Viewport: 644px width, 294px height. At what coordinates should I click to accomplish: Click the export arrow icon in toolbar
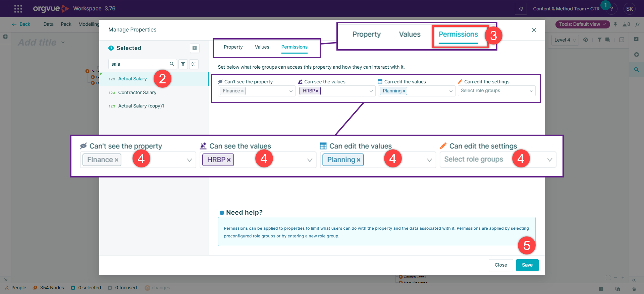tap(622, 40)
